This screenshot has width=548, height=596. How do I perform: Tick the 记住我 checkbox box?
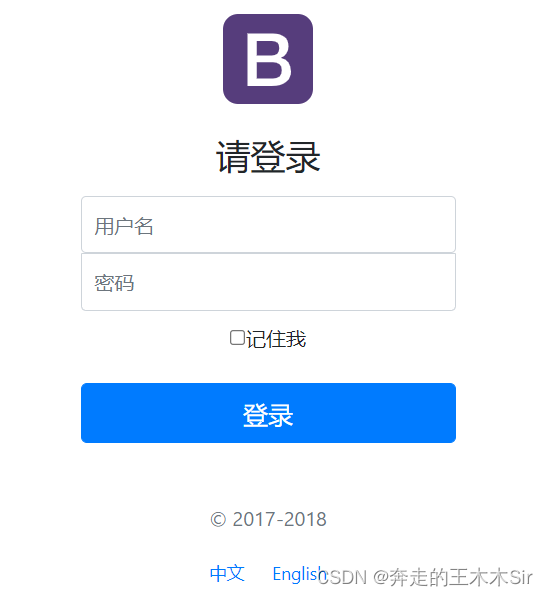tap(237, 338)
